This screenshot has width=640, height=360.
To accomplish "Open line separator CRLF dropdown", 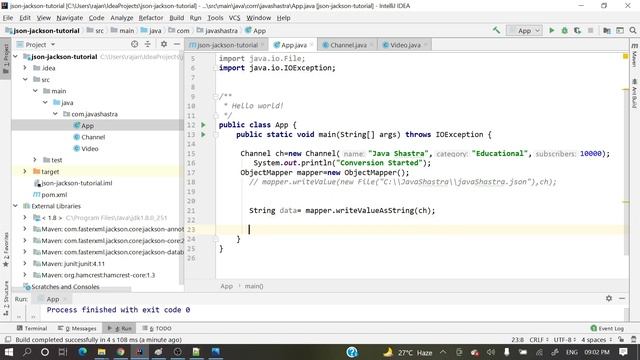I will pos(538,340).
